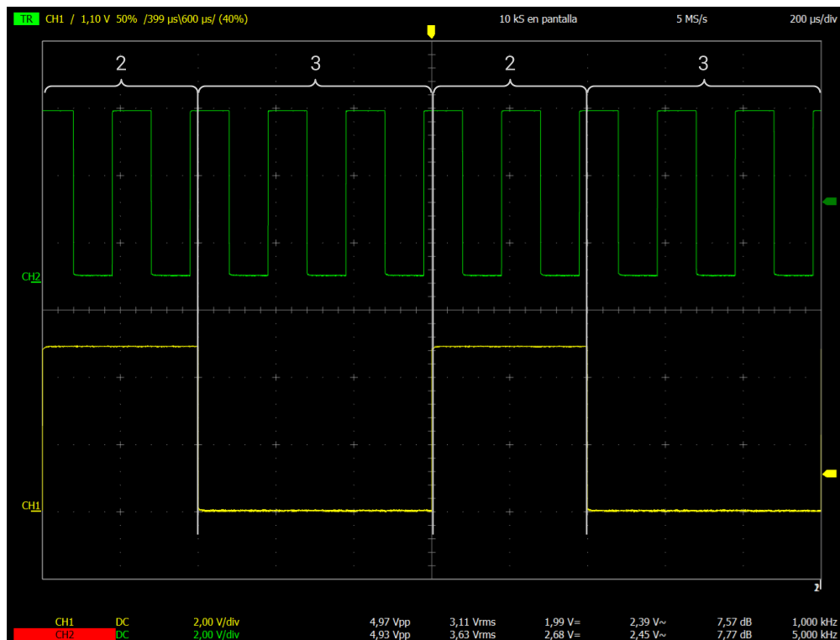840x640 pixels.
Task: Click the trigger settings text CH1 / 1,10 V
Action: pyautogui.click(x=78, y=20)
